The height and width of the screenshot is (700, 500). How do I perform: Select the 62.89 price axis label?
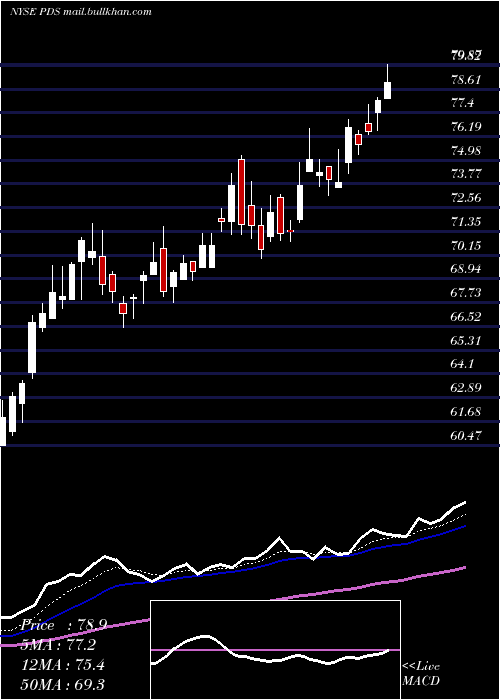point(466,388)
